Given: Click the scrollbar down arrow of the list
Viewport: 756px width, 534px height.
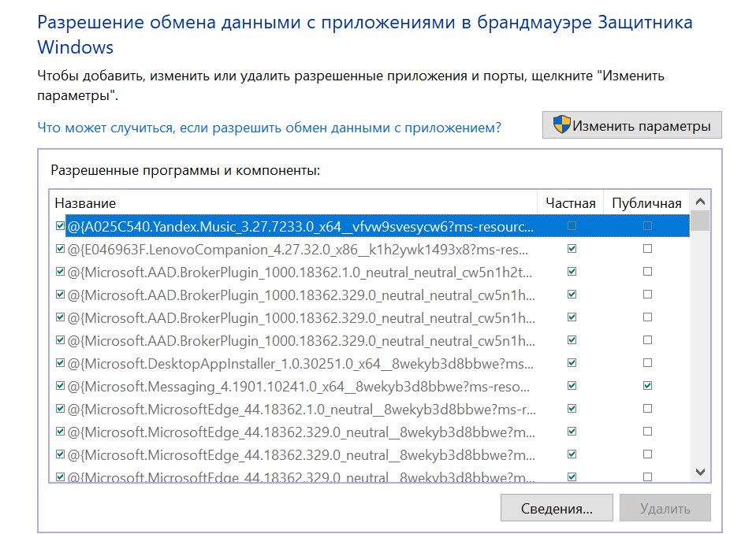Looking at the screenshot, I should pyautogui.click(x=701, y=472).
